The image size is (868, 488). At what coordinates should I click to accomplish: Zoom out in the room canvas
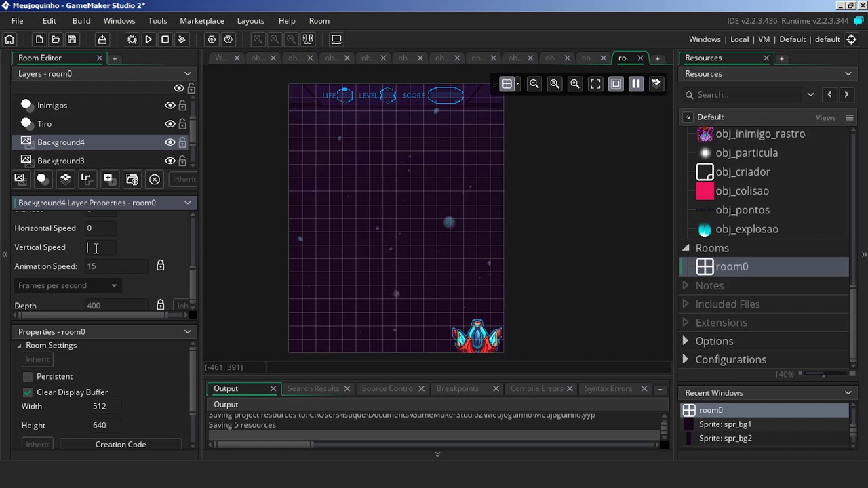click(534, 84)
